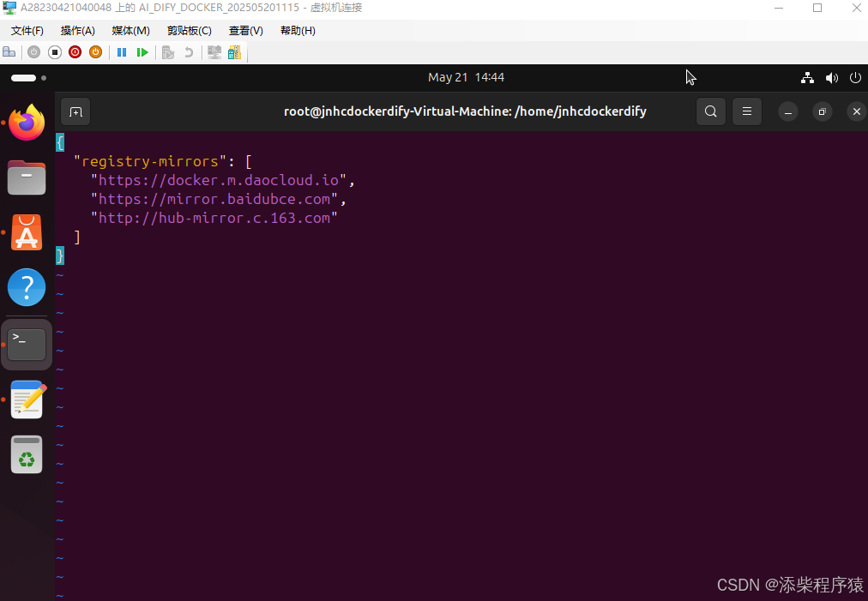The image size is (868, 601).
Task: Select the Terminal icon in dock
Action: tap(27, 344)
